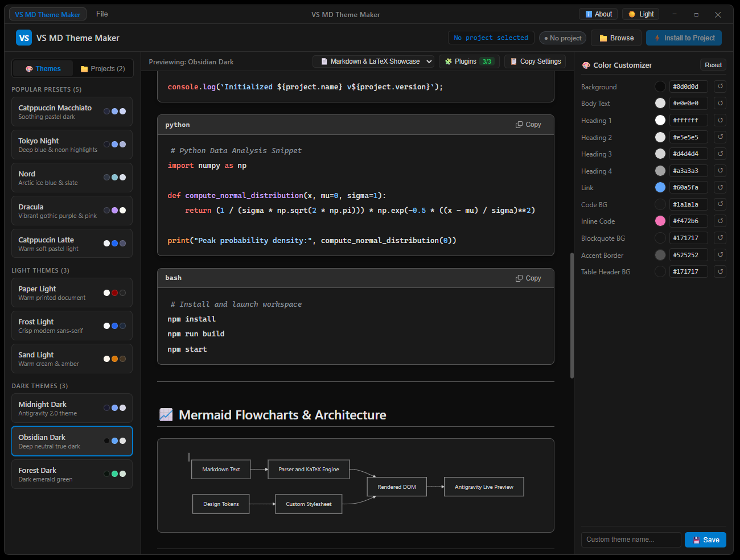Reset the Heading 1 color
The image size is (740, 560).
pyautogui.click(x=720, y=120)
